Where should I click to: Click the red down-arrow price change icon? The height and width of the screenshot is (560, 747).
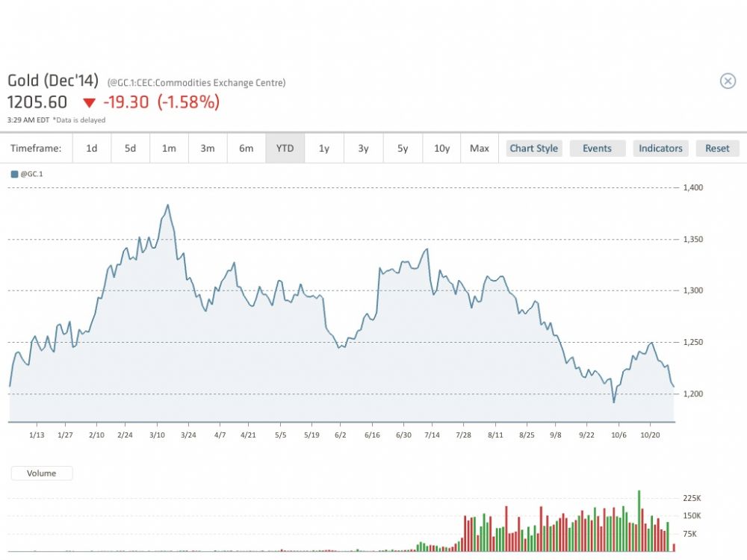point(90,103)
